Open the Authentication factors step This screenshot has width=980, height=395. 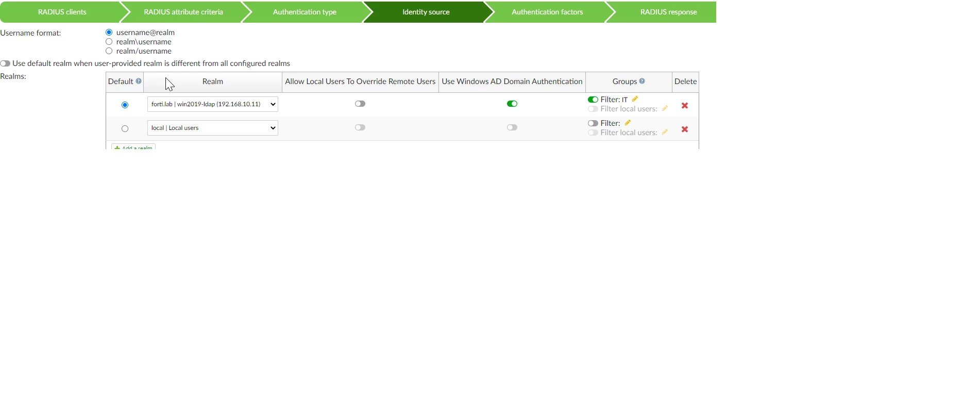pyautogui.click(x=547, y=12)
